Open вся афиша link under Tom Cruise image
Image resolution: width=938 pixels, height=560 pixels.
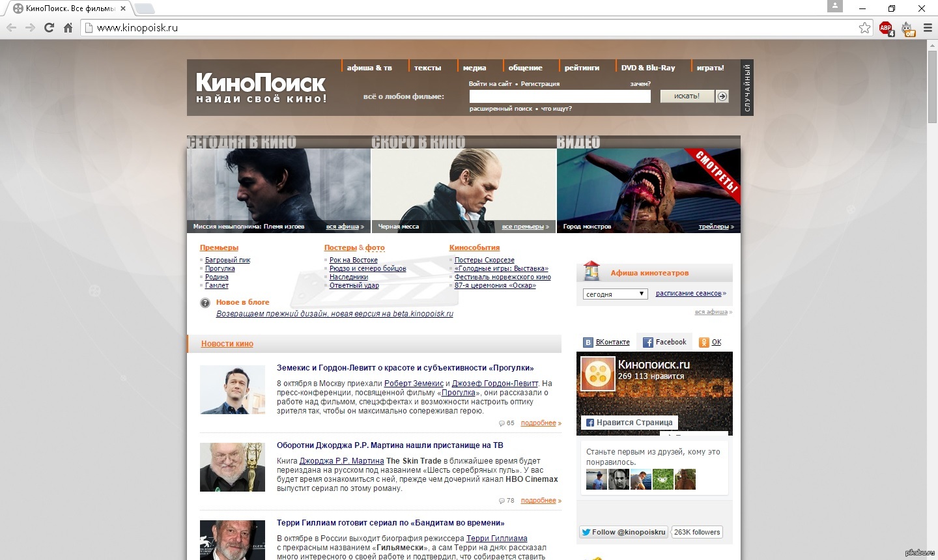point(343,227)
